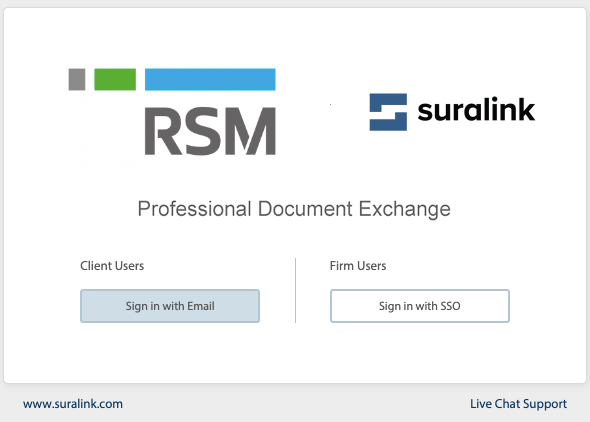This screenshot has height=422, width=590.
Task: Click the word Email in sign-in button
Action: tap(201, 306)
